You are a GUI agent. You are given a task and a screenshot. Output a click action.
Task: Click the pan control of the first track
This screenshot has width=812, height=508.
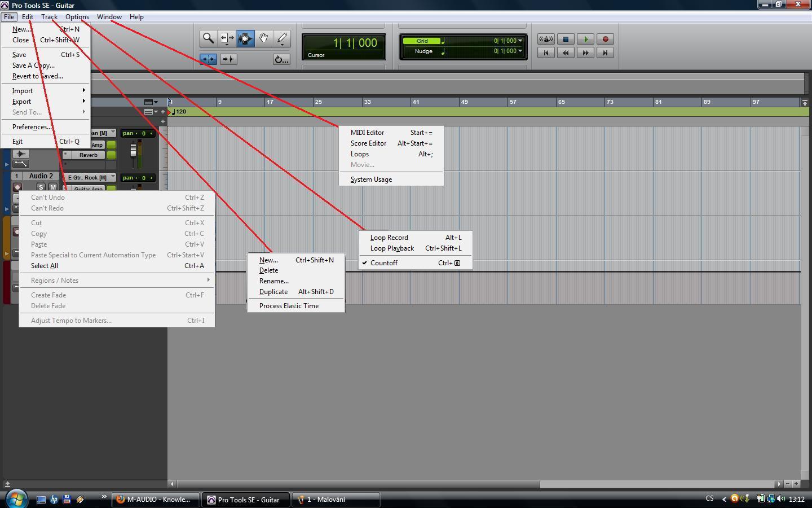(x=138, y=133)
